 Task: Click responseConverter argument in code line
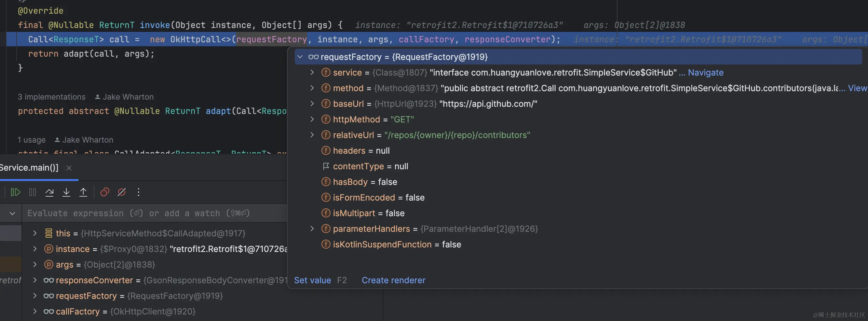(x=508, y=39)
